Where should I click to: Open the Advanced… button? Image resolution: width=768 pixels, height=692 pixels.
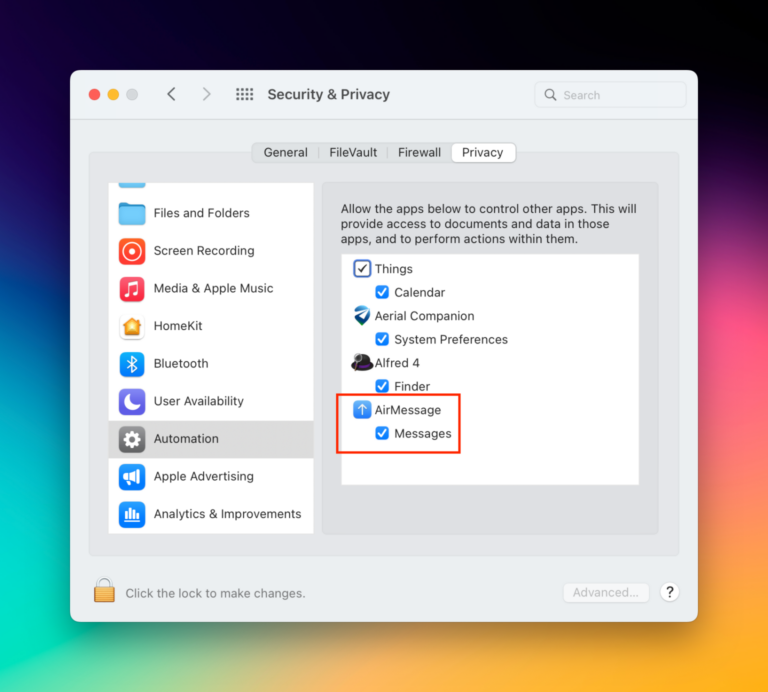(x=606, y=593)
